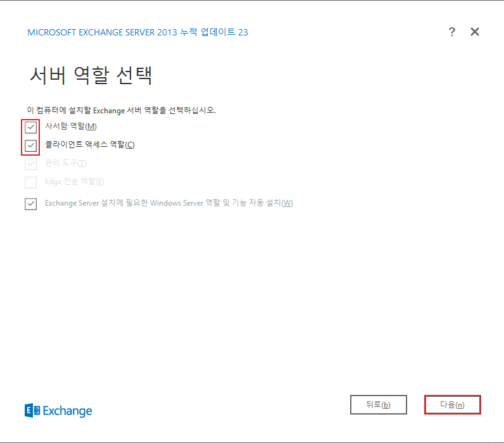504x443 pixels.
Task: Click the 서버 역할 선택 heading
Action: pos(91,76)
